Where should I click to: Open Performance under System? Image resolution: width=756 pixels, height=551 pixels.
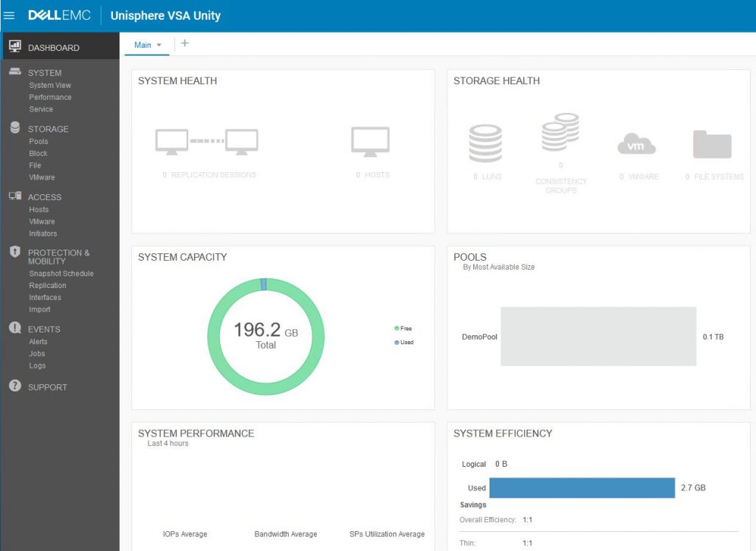click(x=50, y=97)
